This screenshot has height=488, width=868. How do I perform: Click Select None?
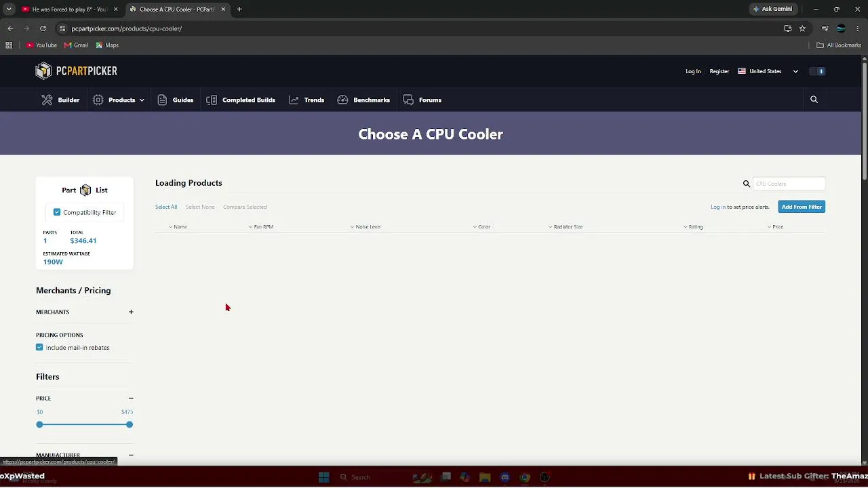pos(200,207)
